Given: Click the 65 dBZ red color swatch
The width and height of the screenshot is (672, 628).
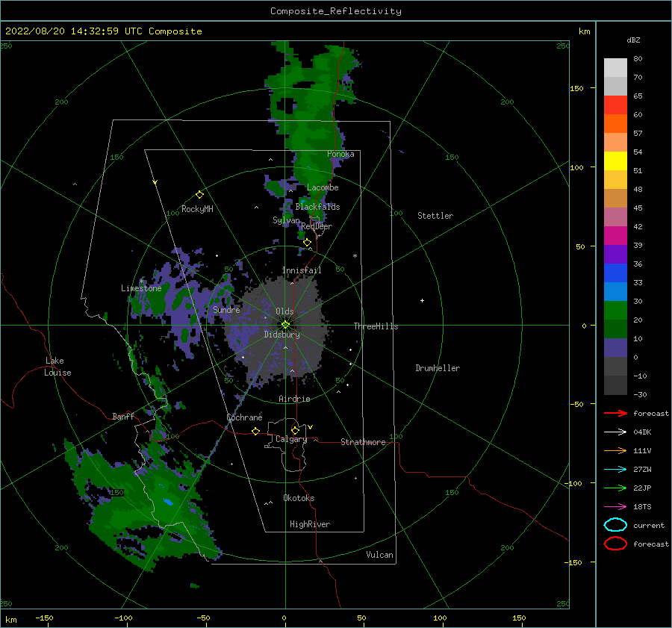Looking at the screenshot, I should pos(615,105).
